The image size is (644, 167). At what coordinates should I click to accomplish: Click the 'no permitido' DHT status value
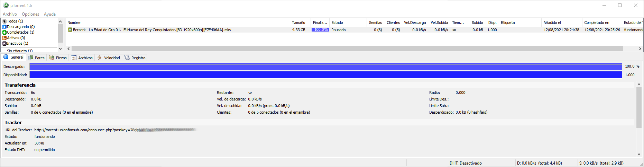tap(45, 150)
